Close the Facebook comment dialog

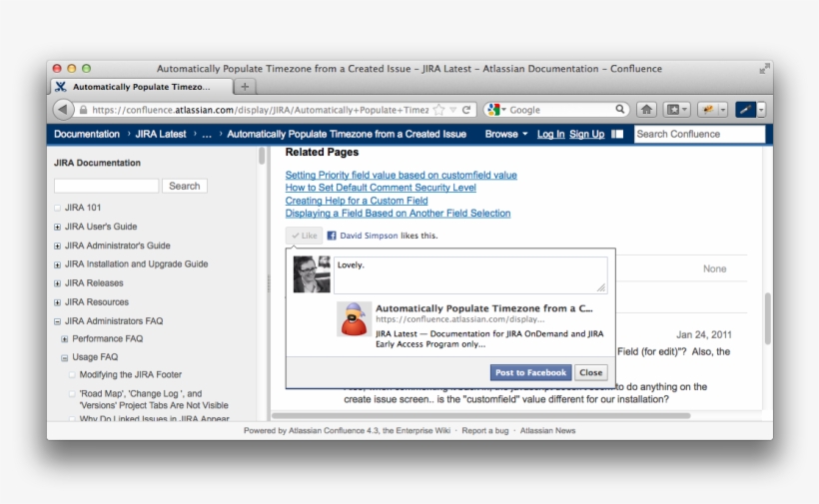590,372
